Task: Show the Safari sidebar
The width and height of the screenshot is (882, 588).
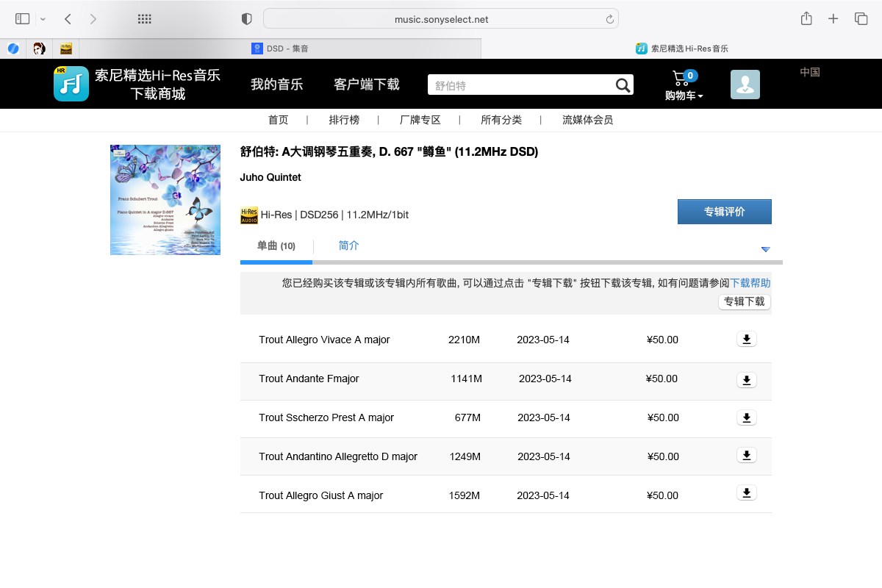Action: click(x=22, y=19)
